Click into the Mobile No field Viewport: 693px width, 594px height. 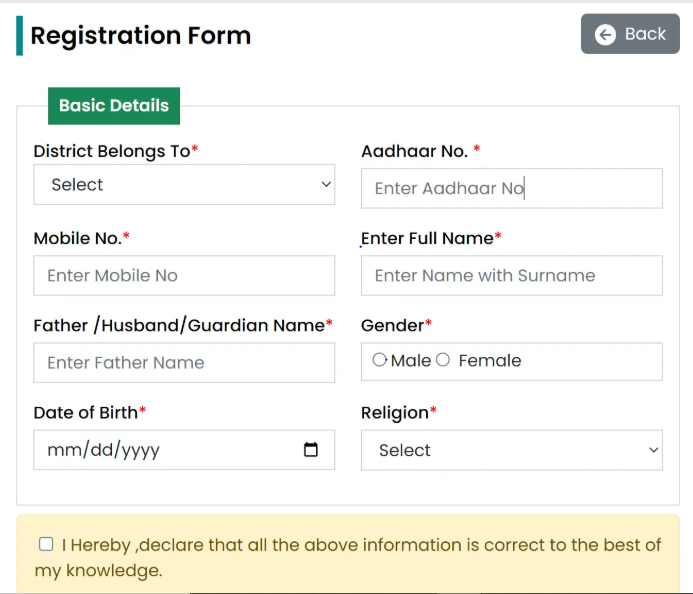point(184,275)
